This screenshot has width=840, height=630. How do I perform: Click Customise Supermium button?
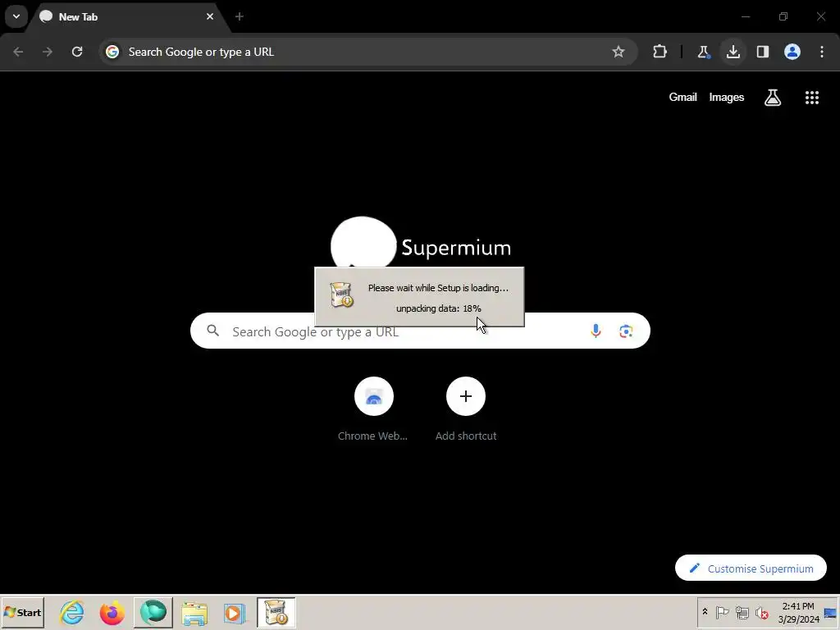[751, 568]
